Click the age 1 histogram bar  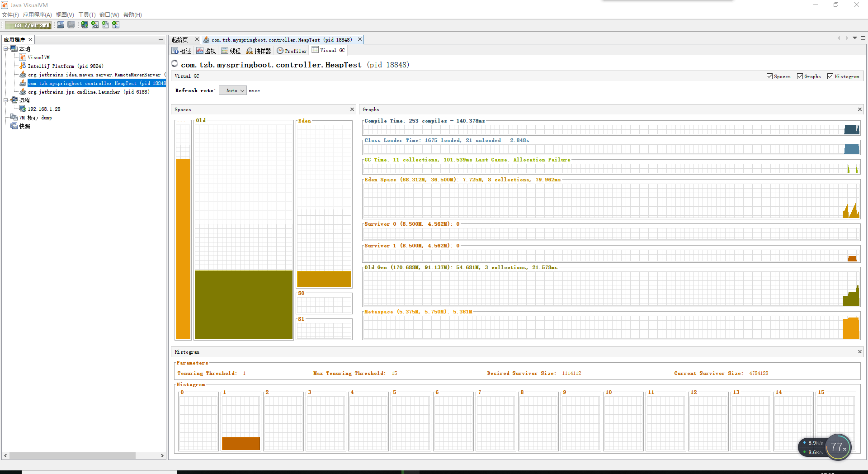pos(241,443)
